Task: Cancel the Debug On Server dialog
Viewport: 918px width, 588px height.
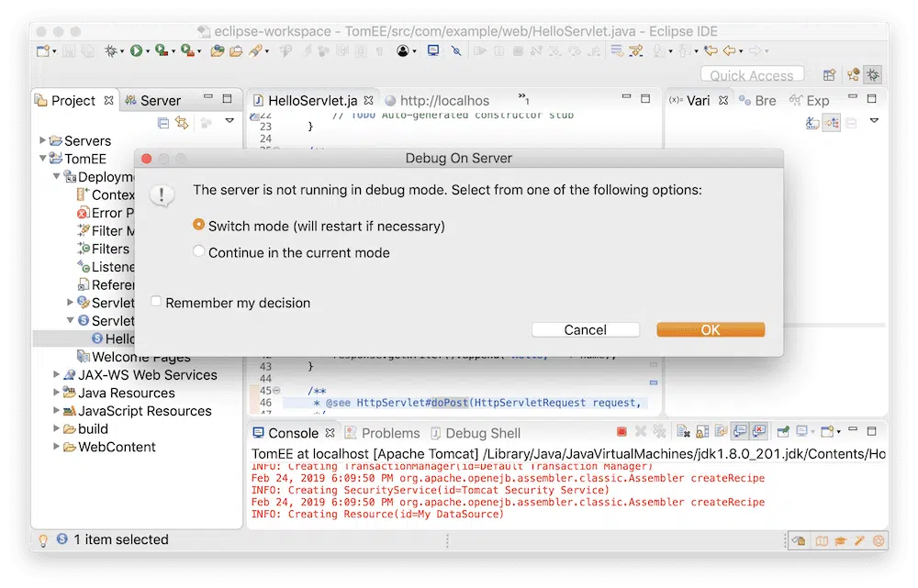Action: point(585,330)
